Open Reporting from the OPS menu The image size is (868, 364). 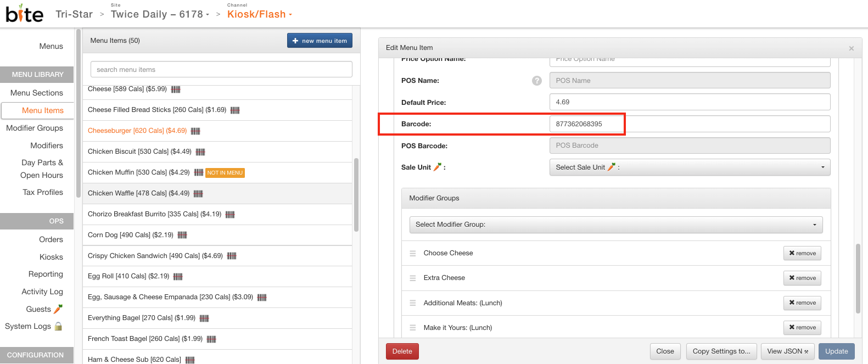(x=46, y=274)
